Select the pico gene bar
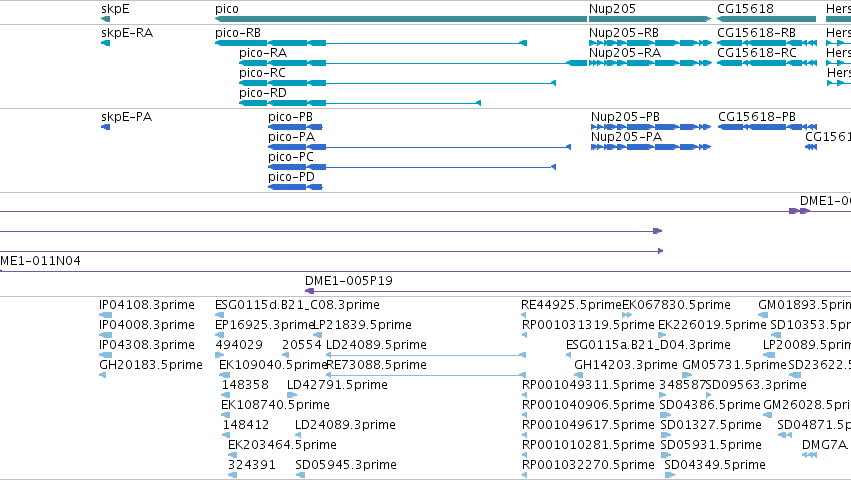This screenshot has height=480, width=851. point(401,19)
